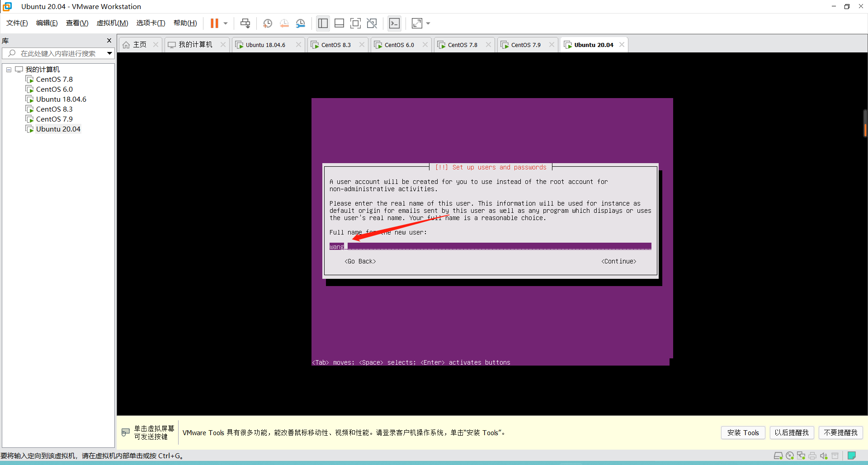Click the teal message log note icon

pyautogui.click(x=852, y=456)
